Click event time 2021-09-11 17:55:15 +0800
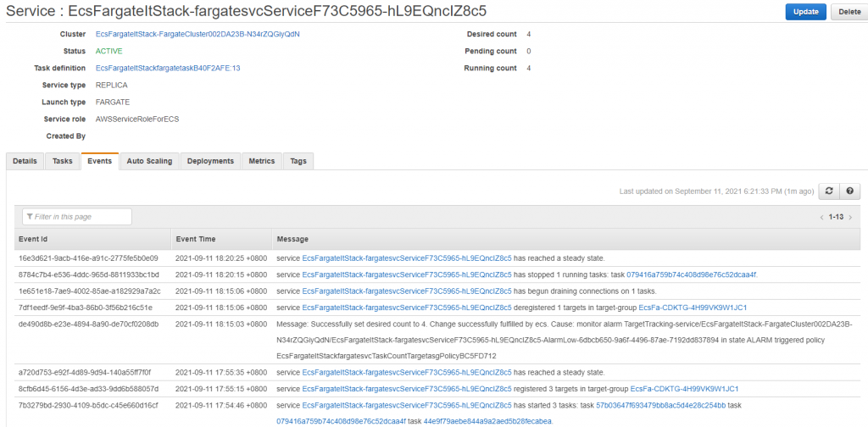Screen dimensions: 868x427 pos(221,389)
